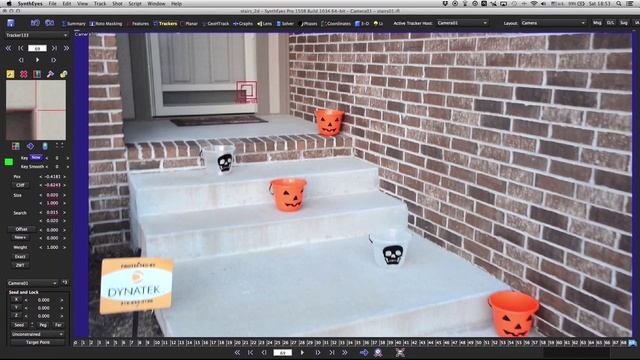Click the save file disk icon
Screen dimensions: 640x360
tap(11, 23)
